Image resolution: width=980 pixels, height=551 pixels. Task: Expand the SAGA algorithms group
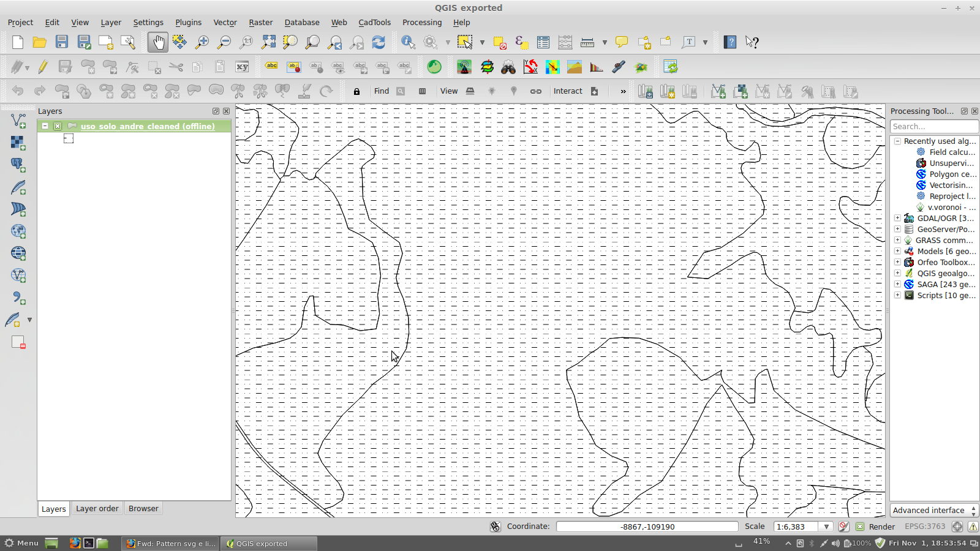(x=897, y=284)
